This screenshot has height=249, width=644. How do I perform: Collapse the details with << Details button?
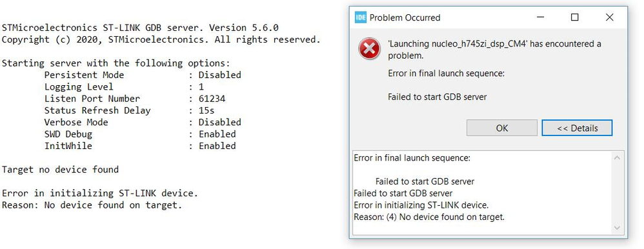(577, 128)
